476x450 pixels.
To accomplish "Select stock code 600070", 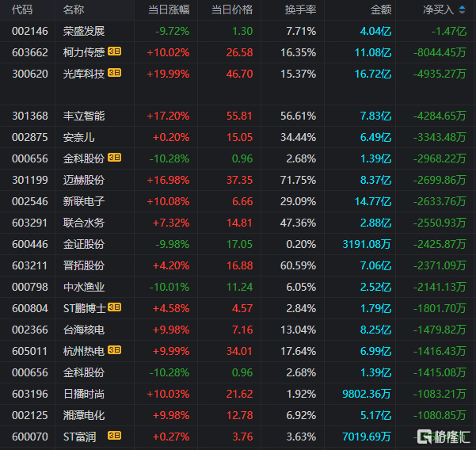I will click(30, 437).
